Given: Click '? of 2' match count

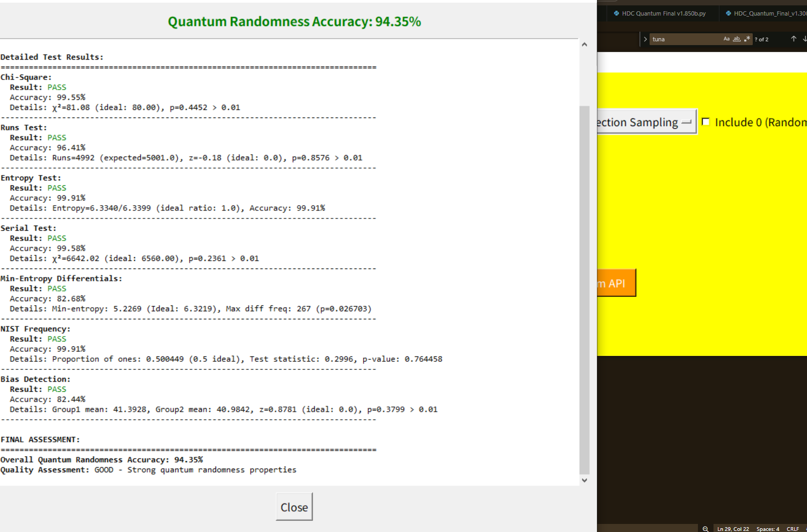Looking at the screenshot, I should (x=761, y=39).
